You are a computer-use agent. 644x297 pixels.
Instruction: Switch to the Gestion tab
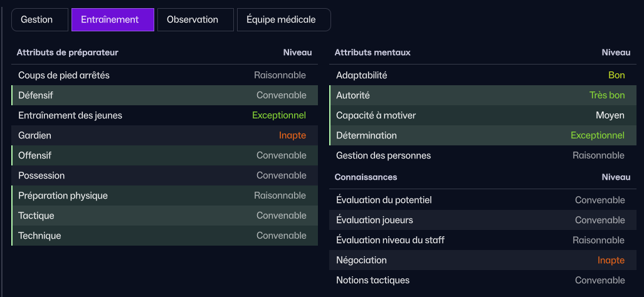pos(36,19)
